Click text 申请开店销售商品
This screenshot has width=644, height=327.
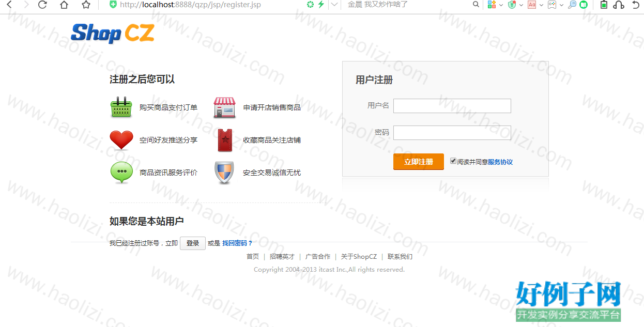pyautogui.click(x=272, y=107)
